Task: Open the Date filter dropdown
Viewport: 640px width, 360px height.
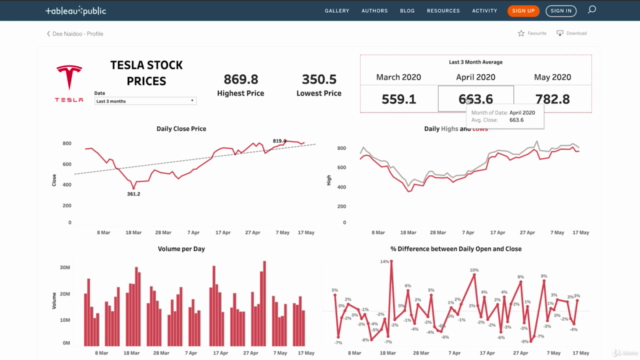Action: click(145, 101)
